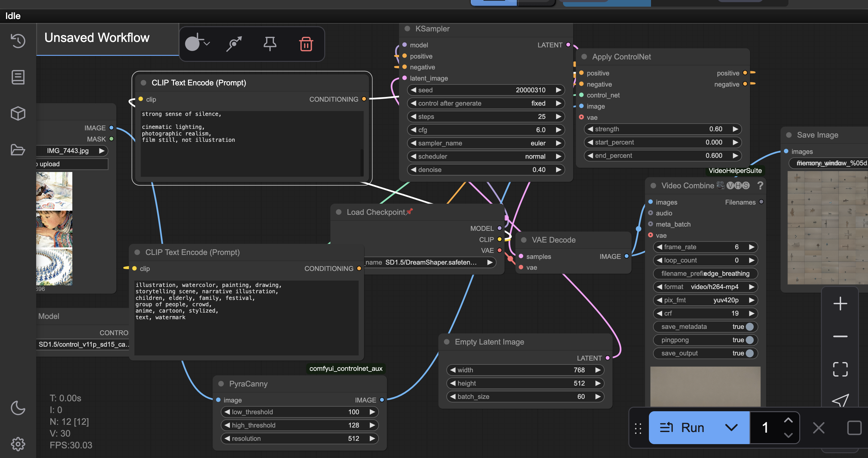The height and width of the screenshot is (458, 868).
Task: Toggle pingpong switch in Video Combine
Action: [749, 340]
